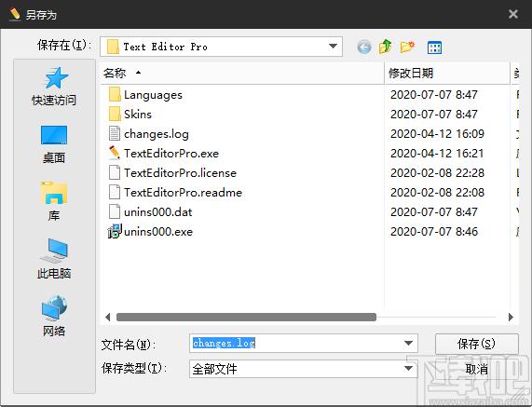Open Libraries (库) in sidebar

click(54, 201)
